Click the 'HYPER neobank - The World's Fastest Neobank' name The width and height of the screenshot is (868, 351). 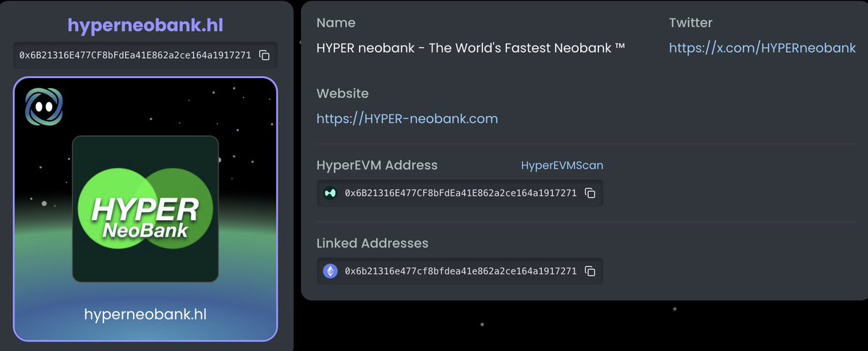click(471, 48)
